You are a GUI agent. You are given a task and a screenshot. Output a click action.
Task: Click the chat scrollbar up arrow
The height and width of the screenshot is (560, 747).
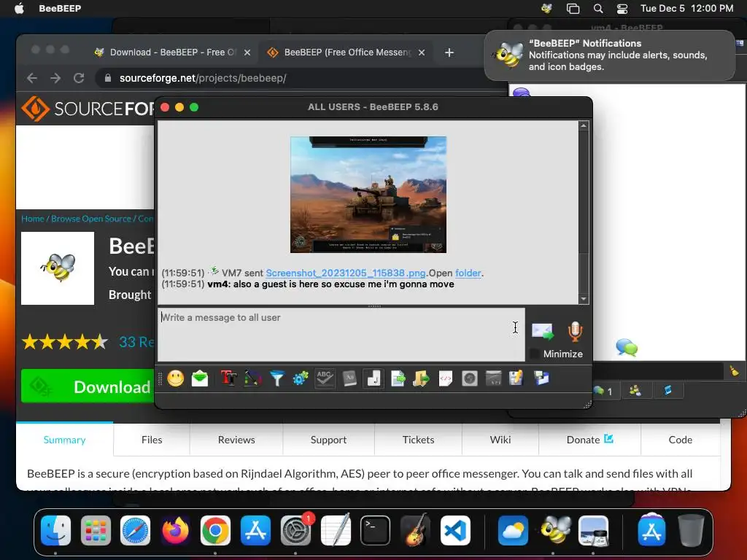(x=584, y=125)
